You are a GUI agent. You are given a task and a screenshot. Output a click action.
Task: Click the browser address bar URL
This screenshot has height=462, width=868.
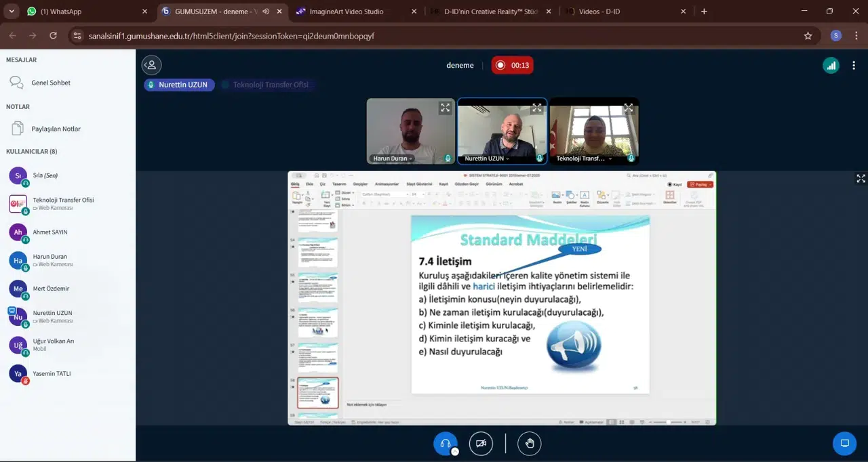(231, 36)
